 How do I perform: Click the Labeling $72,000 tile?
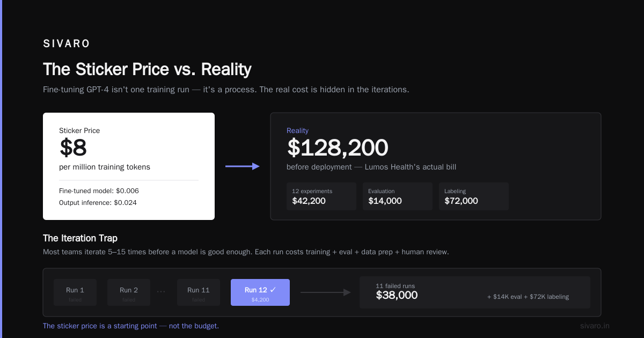[474, 196]
